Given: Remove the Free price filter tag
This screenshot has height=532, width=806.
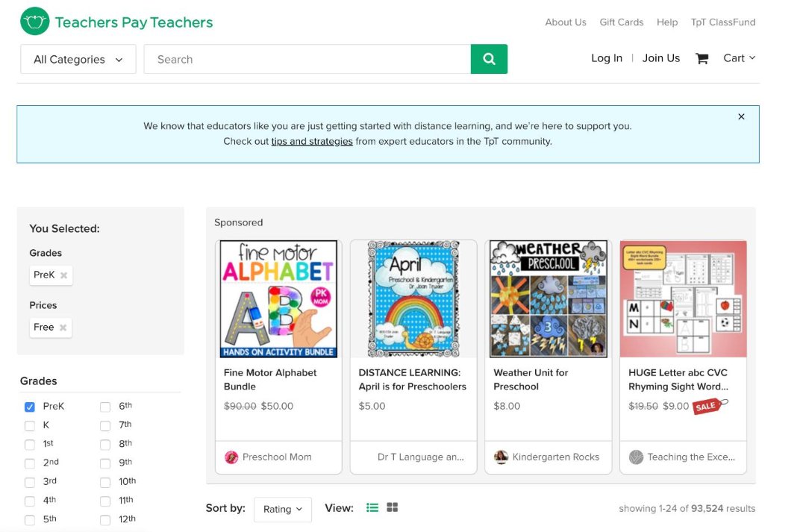Looking at the screenshot, I should (x=63, y=328).
